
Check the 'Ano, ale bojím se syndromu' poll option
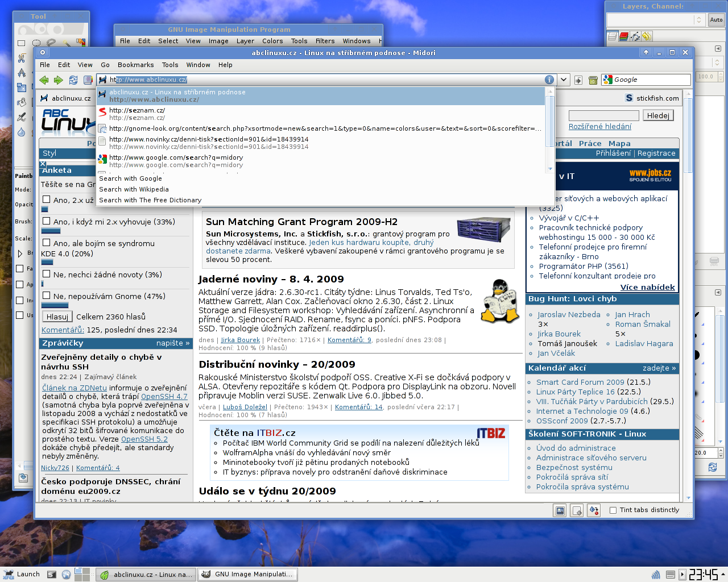coord(47,243)
